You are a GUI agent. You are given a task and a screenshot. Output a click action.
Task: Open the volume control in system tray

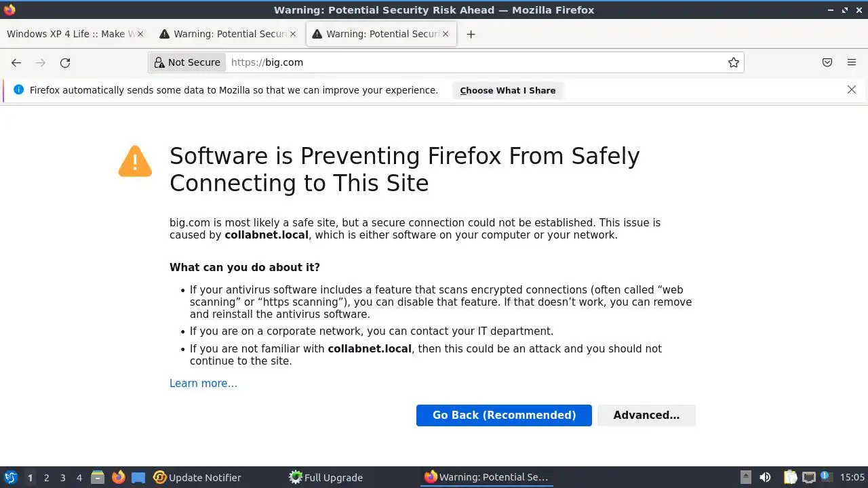point(765,477)
